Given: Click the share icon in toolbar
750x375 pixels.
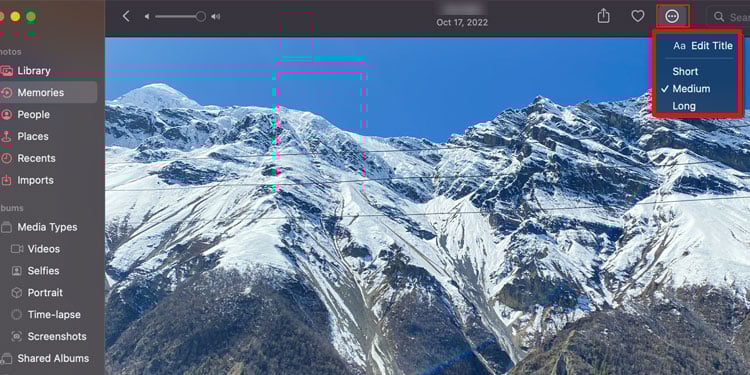Looking at the screenshot, I should coord(604,16).
